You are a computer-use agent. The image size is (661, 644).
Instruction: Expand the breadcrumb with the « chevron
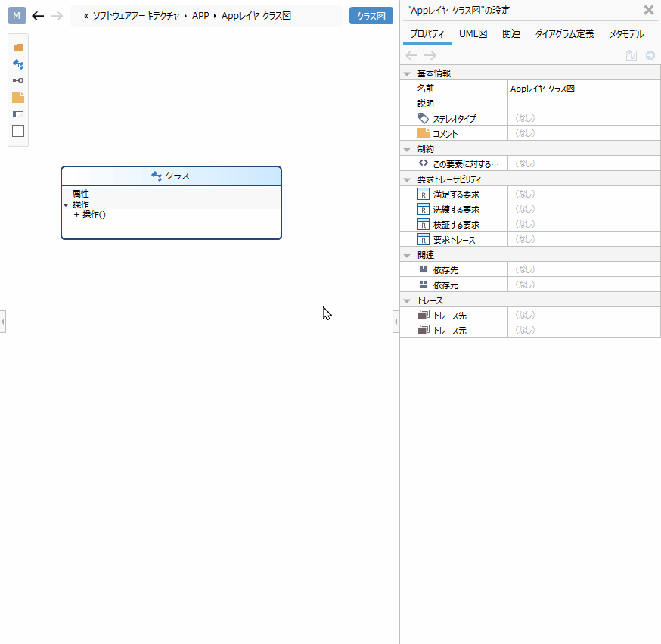pos(86,16)
